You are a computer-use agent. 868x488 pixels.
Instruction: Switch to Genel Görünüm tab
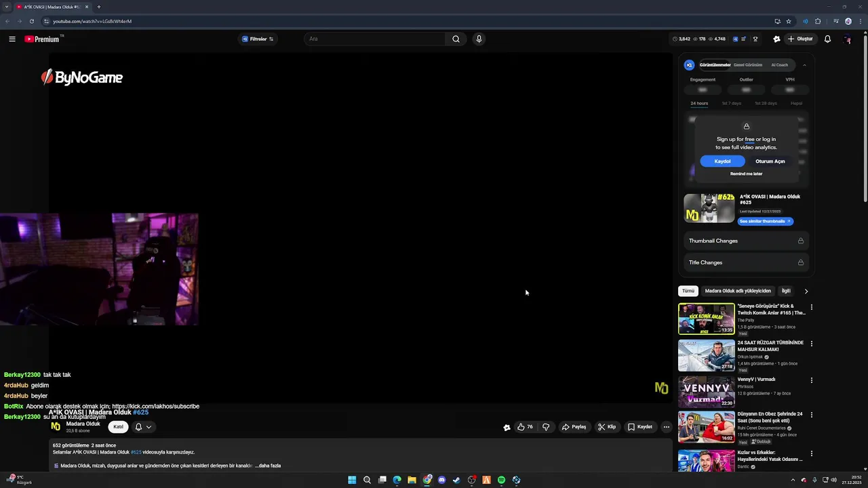(x=748, y=65)
